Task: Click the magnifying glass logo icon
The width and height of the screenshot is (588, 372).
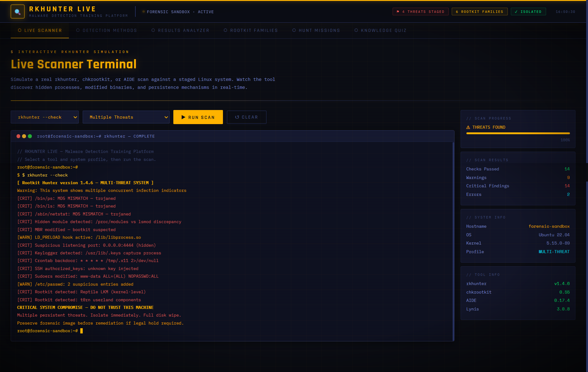Action: (x=17, y=12)
